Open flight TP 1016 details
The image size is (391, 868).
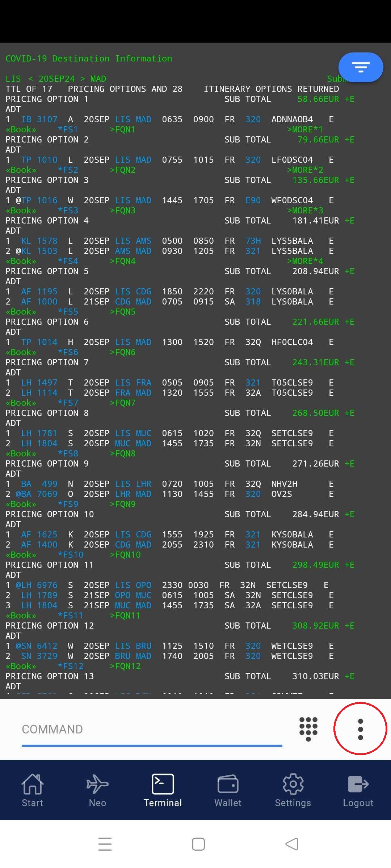pos(39,200)
